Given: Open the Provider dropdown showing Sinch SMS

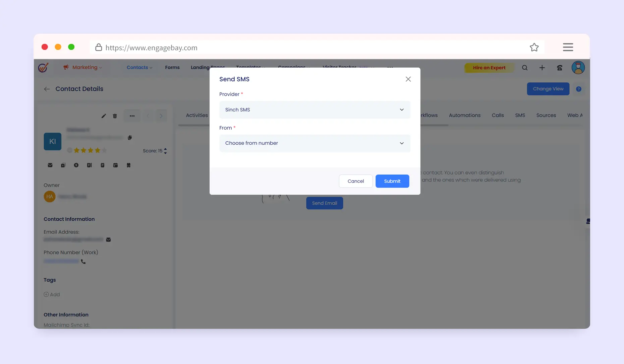Looking at the screenshot, I should pos(314,110).
